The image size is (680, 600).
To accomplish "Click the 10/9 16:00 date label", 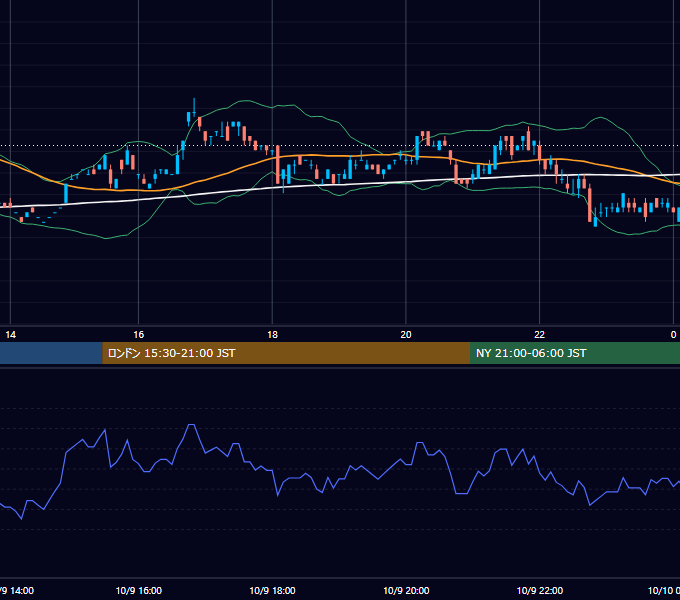I will (x=139, y=590).
